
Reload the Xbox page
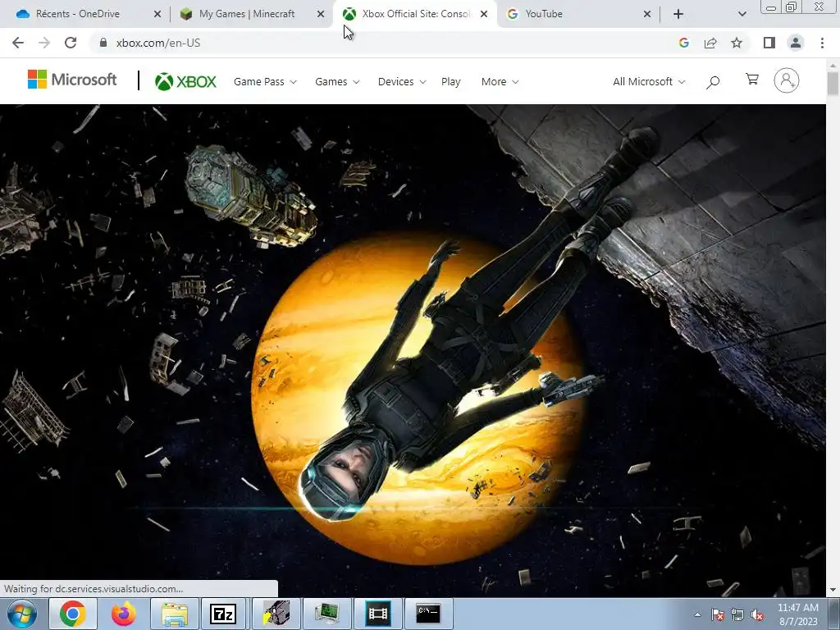(71, 43)
